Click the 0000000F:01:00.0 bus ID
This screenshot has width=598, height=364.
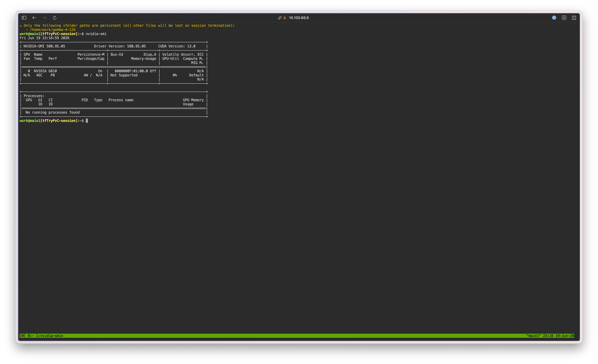click(131, 71)
